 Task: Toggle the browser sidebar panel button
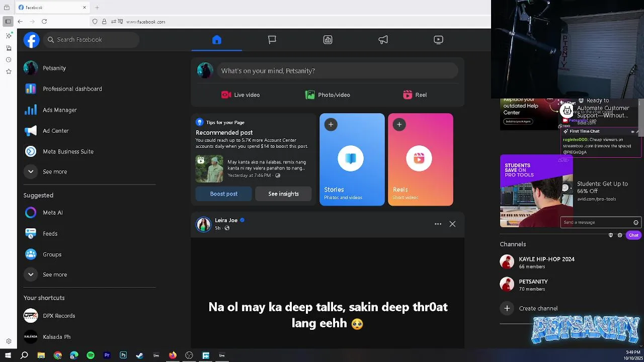pyautogui.click(x=8, y=22)
